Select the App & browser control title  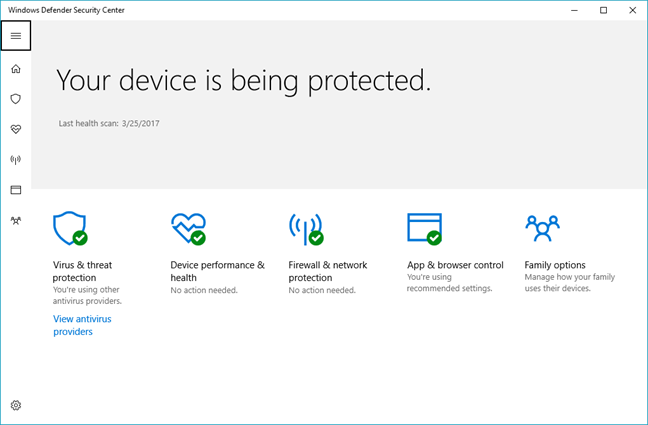[455, 265]
